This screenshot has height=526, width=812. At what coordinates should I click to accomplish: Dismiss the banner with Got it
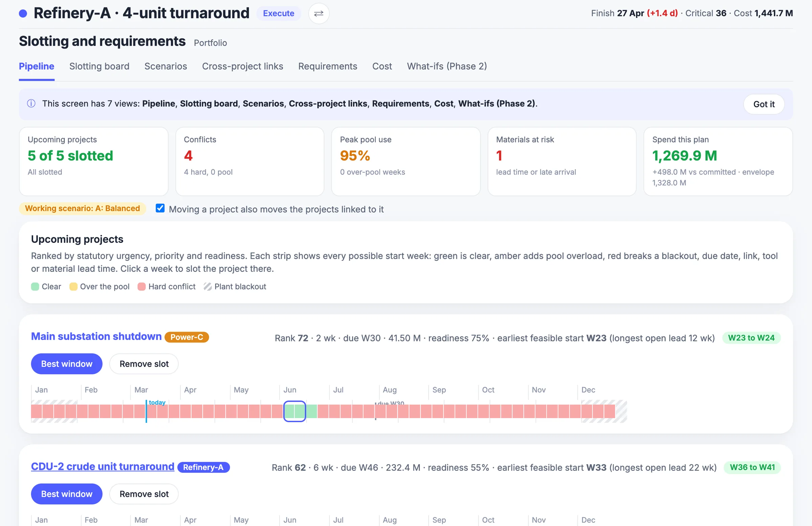764,104
